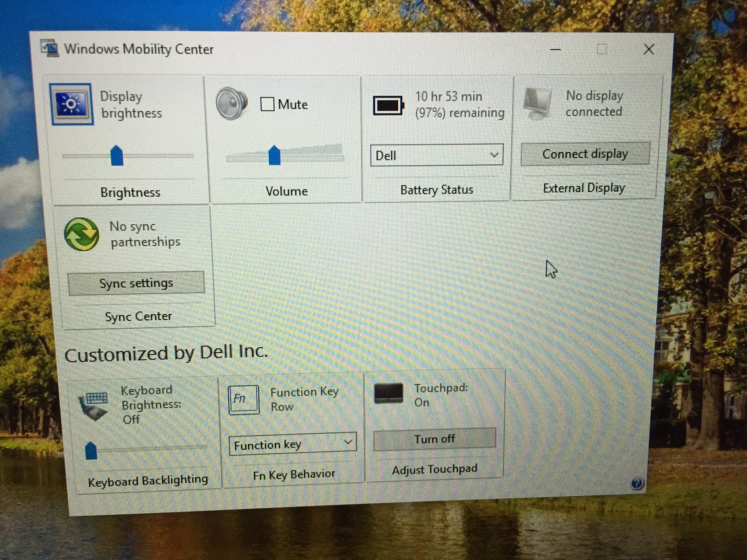Click the 'Customized by Dell Inc.' heading

coord(166,353)
